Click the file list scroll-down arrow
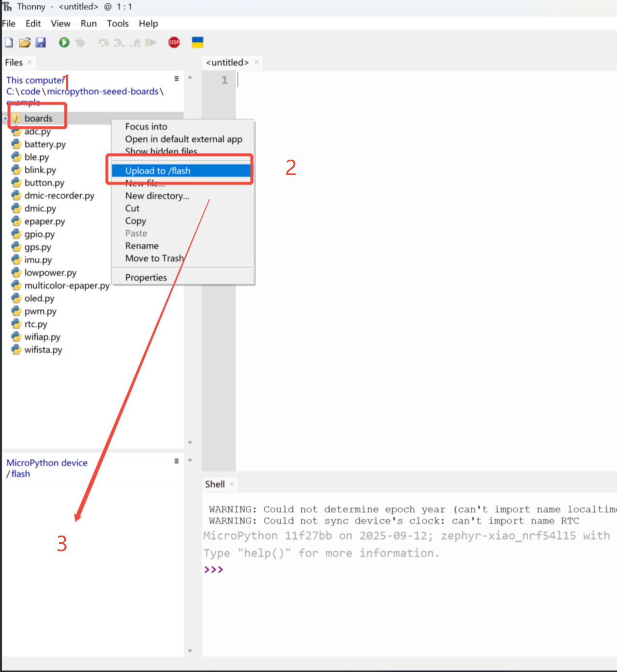Screen dimensions: 617x672 tap(190, 442)
